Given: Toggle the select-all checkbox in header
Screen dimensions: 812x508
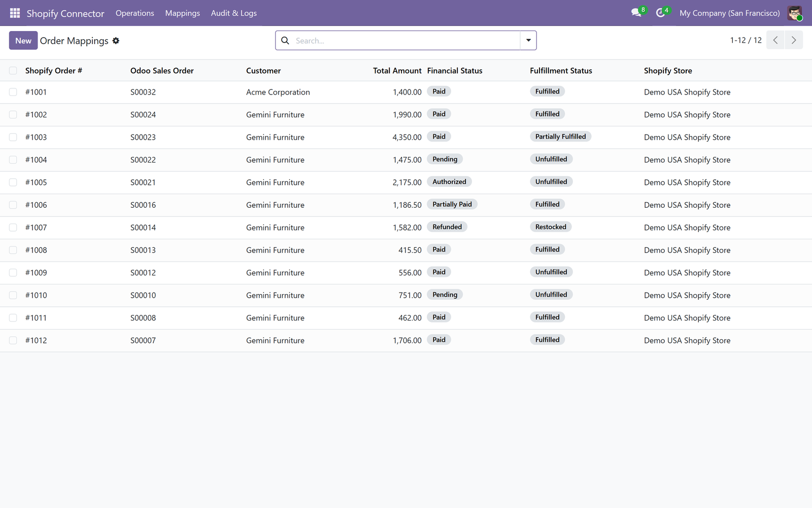Looking at the screenshot, I should pos(13,71).
